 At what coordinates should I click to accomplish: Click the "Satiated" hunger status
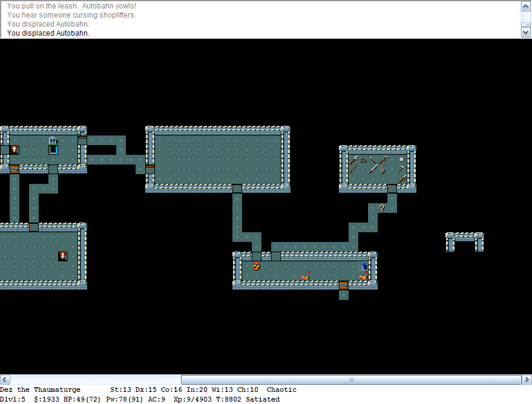[x=263, y=399]
